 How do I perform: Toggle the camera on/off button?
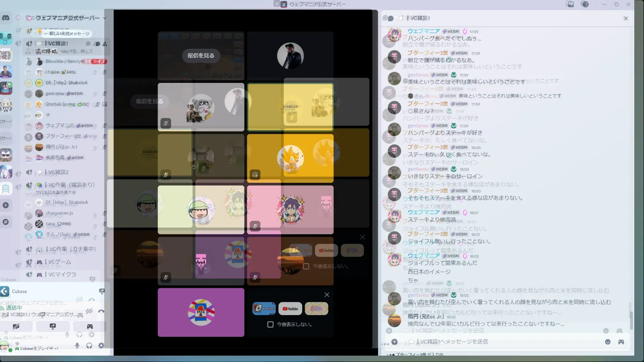[16, 326]
